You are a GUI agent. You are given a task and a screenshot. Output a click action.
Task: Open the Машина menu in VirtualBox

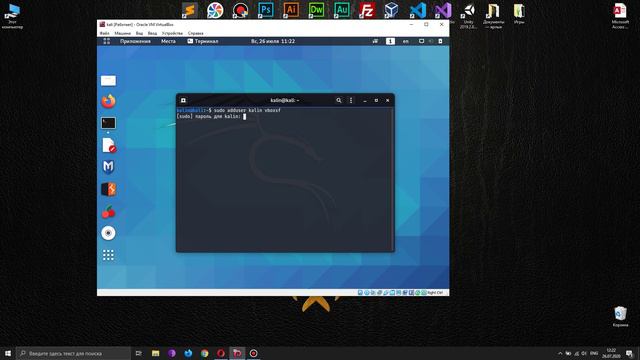122,33
